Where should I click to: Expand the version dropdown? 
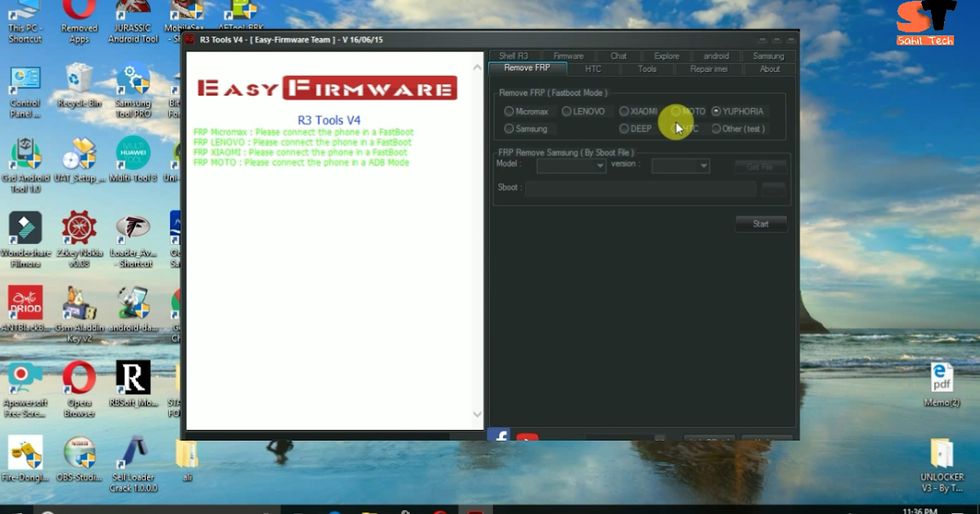679,165
